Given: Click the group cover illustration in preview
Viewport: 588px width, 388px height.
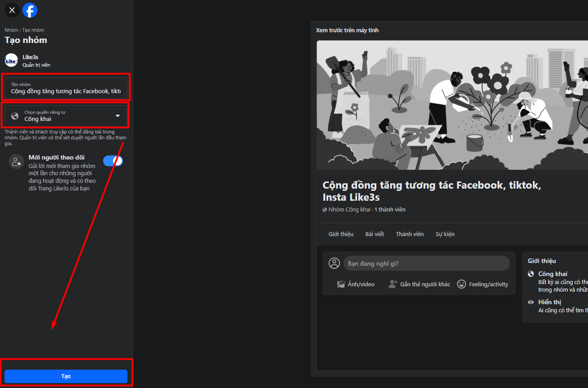Looking at the screenshot, I should [452, 105].
